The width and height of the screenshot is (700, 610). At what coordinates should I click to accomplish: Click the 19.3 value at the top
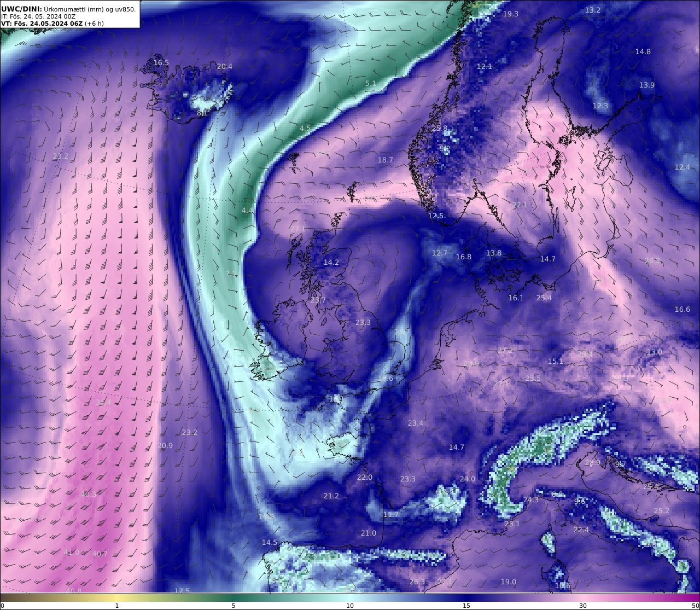[510, 14]
